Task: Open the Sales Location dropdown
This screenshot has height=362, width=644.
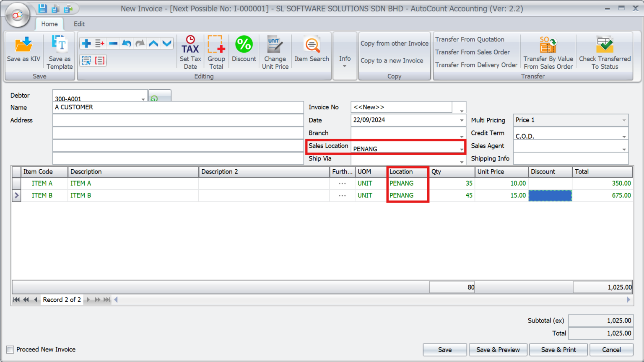Action: click(461, 149)
